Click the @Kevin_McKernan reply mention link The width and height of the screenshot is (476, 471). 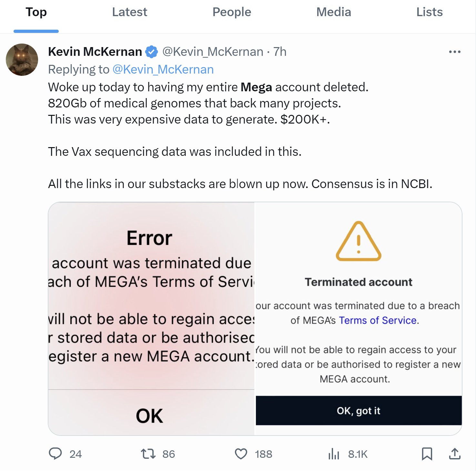[163, 69]
